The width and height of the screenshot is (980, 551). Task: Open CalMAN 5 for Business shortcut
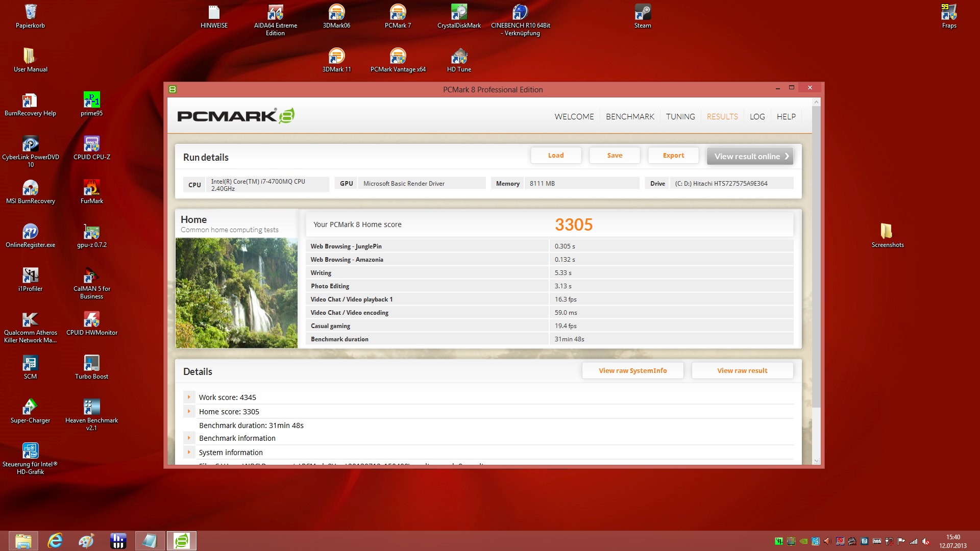(x=91, y=283)
